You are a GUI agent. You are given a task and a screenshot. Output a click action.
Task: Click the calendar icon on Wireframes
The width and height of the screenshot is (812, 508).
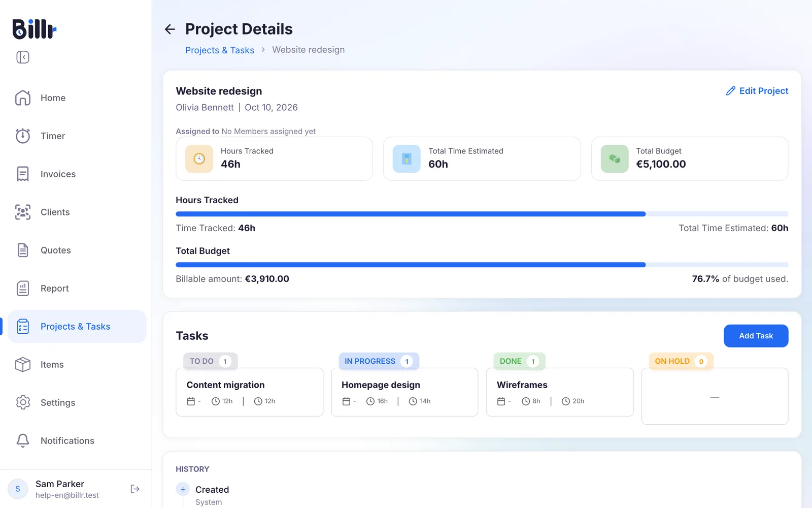pos(501,401)
